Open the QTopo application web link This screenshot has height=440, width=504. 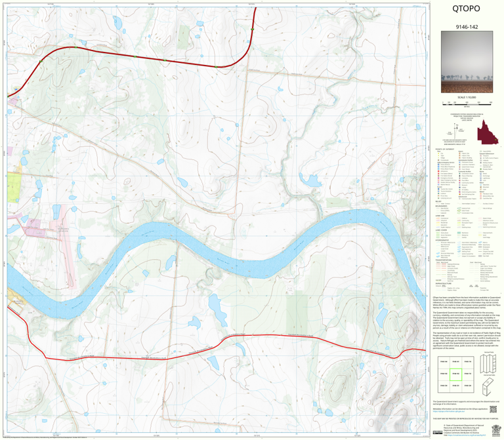(449, 411)
